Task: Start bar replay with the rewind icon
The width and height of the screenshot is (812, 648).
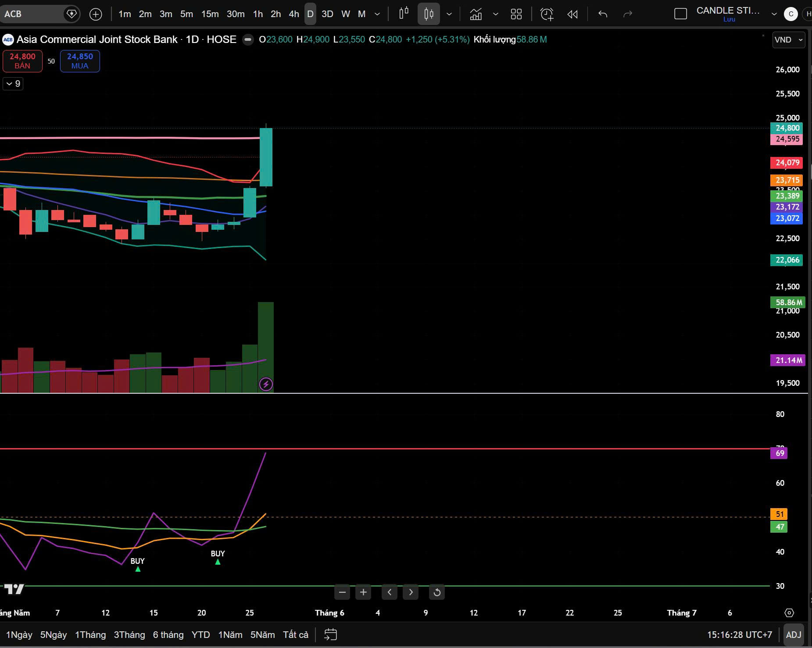Action: [572, 14]
